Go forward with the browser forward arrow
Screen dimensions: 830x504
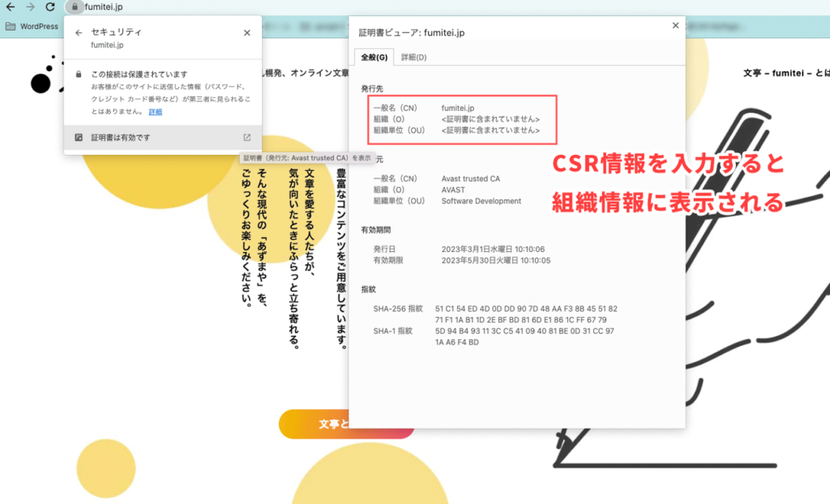[30, 6]
